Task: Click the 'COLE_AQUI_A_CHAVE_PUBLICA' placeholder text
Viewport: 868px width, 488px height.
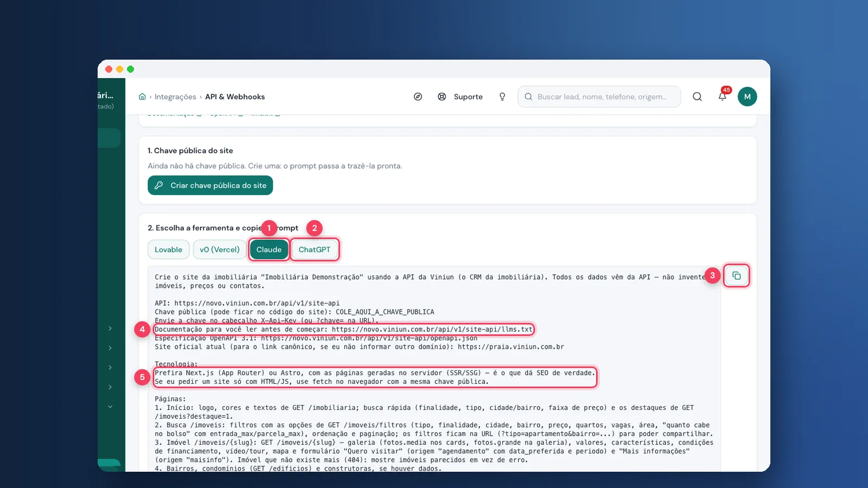Action: click(x=385, y=312)
